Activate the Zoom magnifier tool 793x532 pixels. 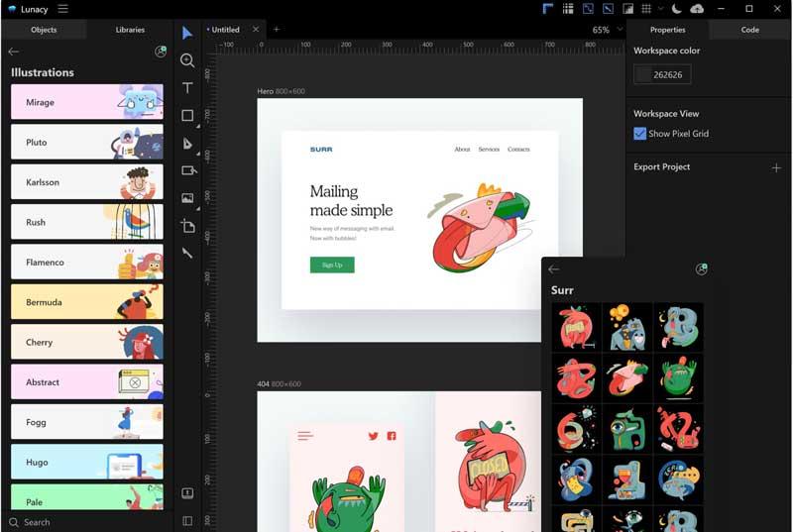187,60
